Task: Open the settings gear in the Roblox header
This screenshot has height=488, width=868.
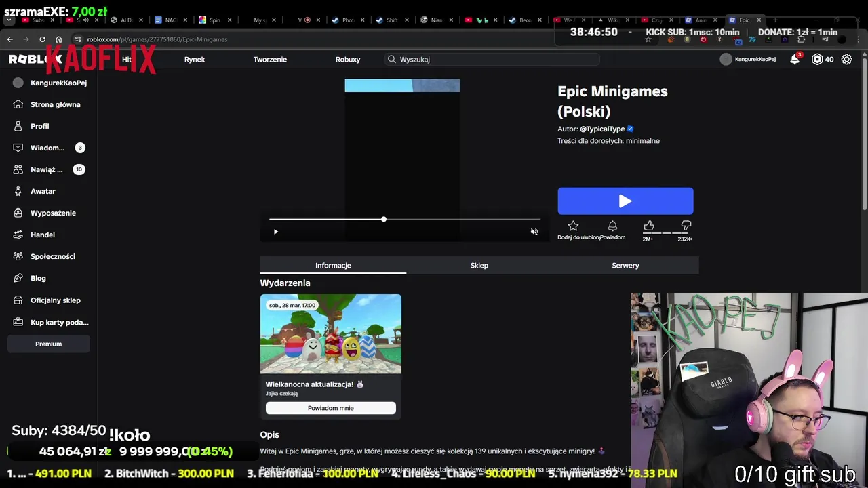Action: (x=846, y=59)
